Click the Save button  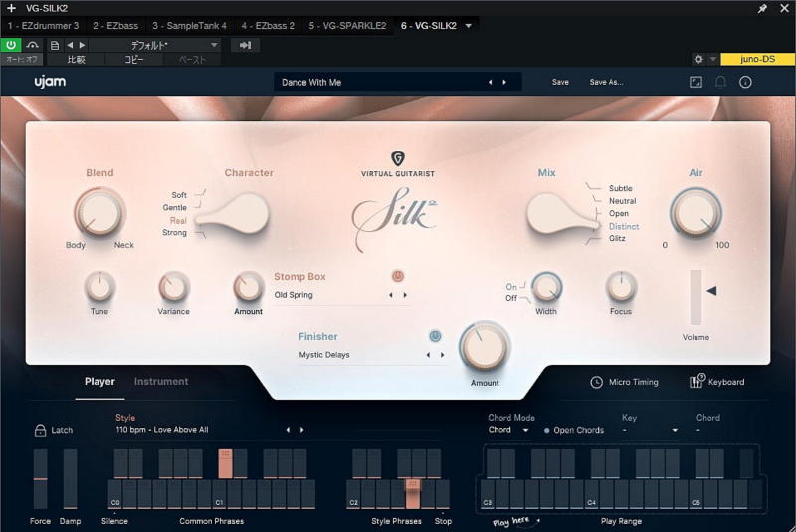pyautogui.click(x=560, y=82)
